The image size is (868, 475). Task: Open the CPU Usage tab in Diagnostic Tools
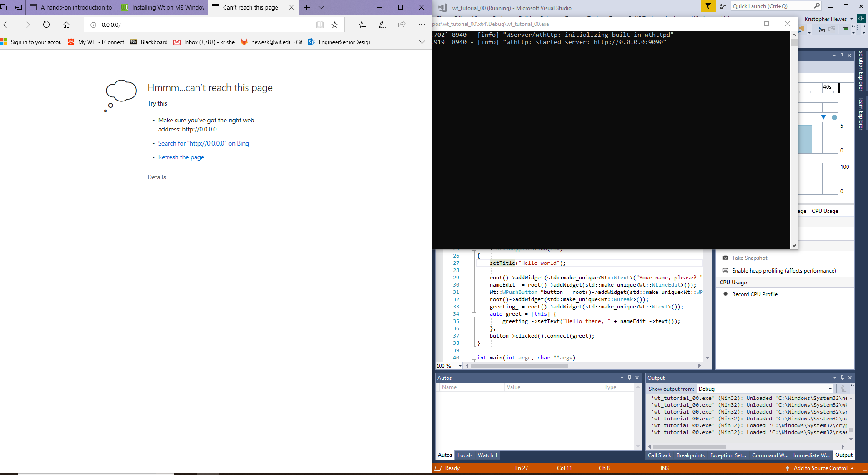[x=824, y=211]
